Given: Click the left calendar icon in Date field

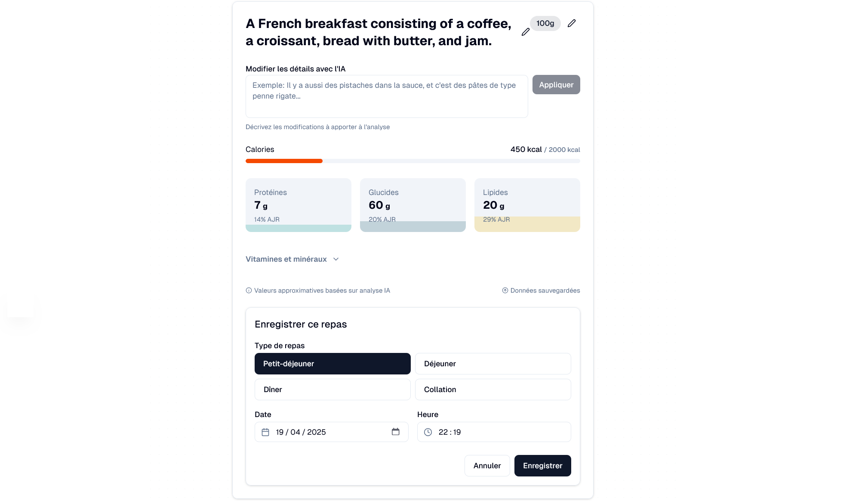Looking at the screenshot, I should pyautogui.click(x=265, y=432).
